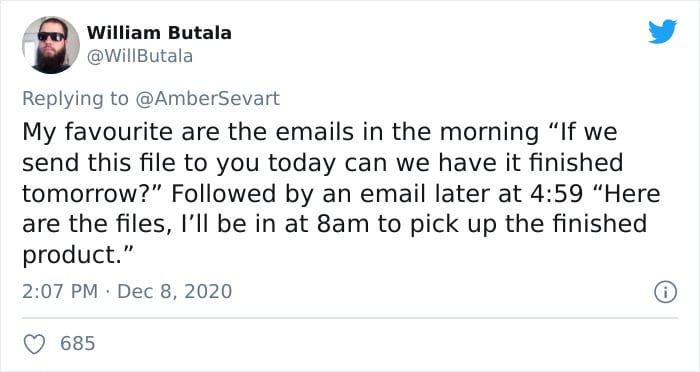Visit the @WillButala handle

(140, 56)
